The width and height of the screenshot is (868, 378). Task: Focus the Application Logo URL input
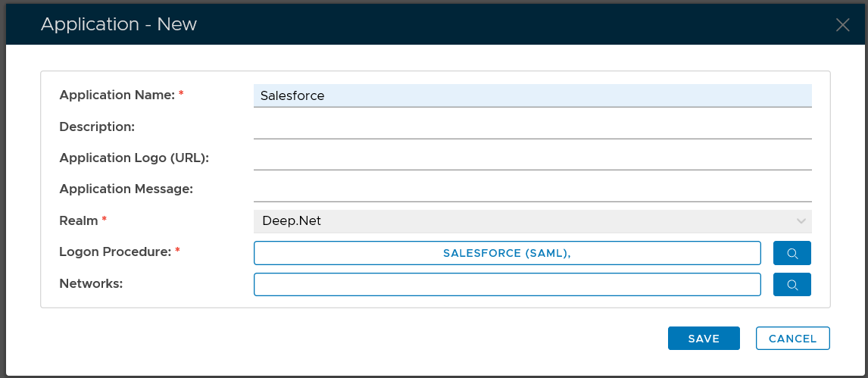tap(532, 158)
